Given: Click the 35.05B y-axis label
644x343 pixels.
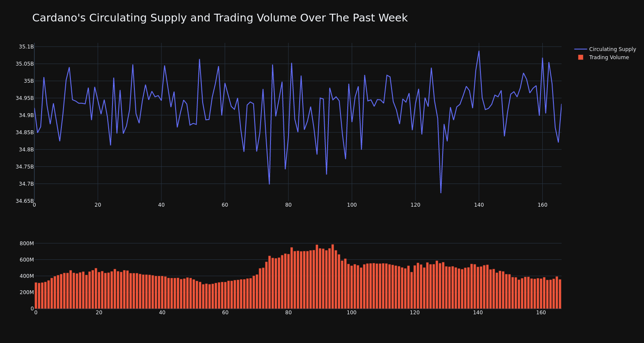Looking at the screenshot, I should (x=25, y=64).
